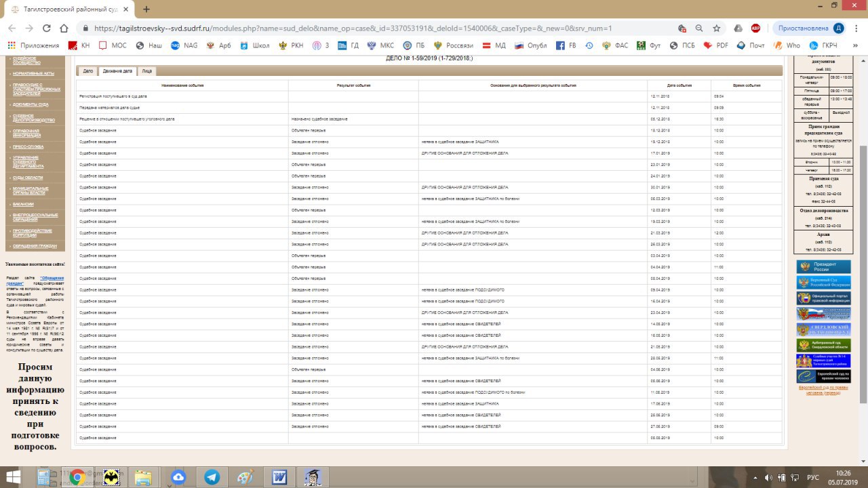Bookmark this page with the star icon
Screen dimensions: 868x488
[717, 28]
